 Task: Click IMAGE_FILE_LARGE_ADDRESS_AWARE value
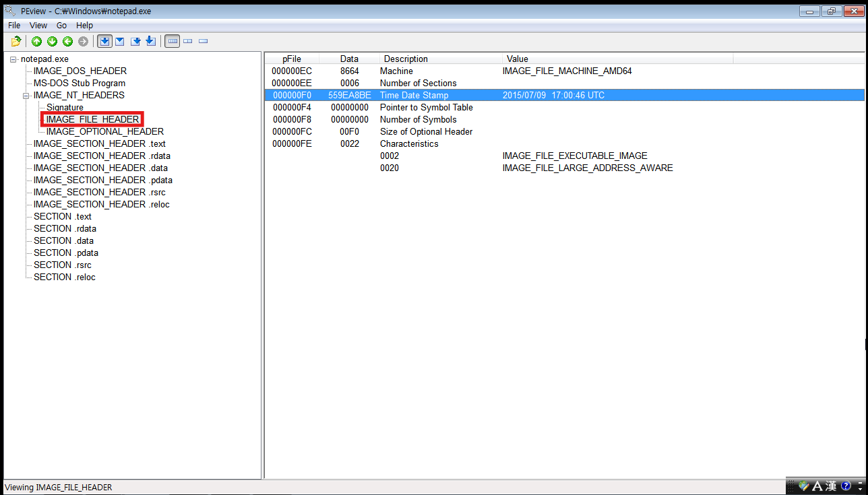click(x=588, y=168)
